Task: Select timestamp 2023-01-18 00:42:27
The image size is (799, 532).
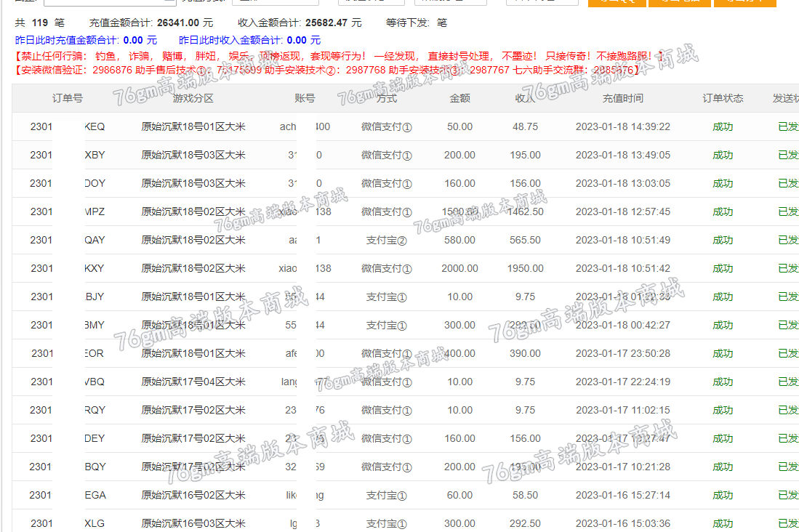Action: 622,325
